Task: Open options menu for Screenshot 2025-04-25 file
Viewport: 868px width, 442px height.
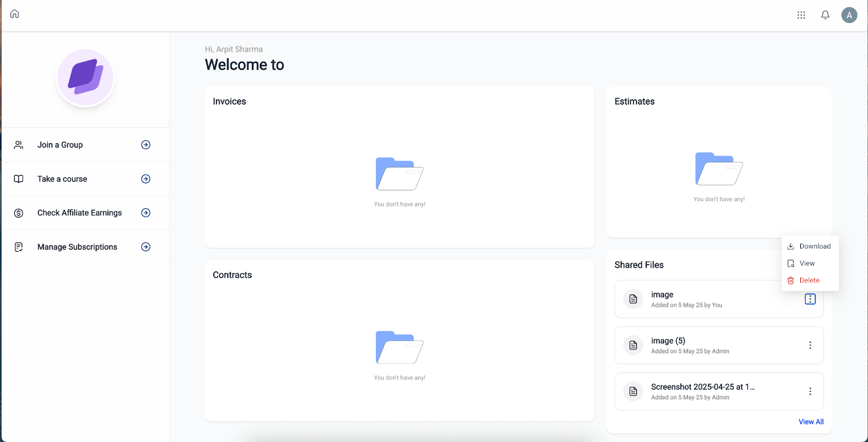Action: pos(810,391)
